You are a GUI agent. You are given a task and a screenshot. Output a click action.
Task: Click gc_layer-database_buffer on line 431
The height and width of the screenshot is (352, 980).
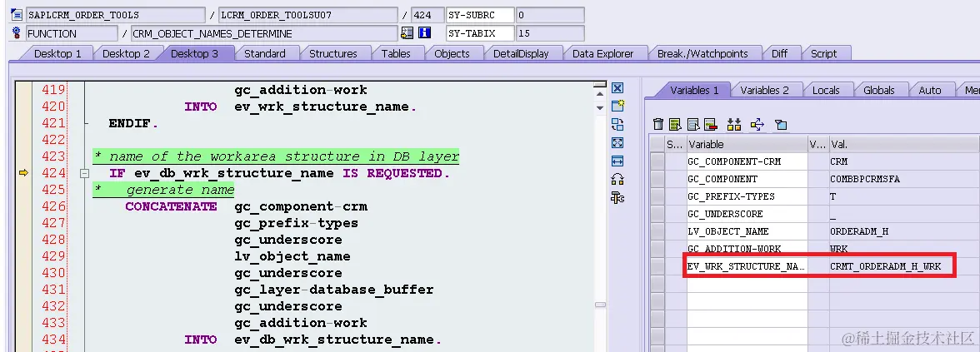pyautogui.click(x=333, y=290)
